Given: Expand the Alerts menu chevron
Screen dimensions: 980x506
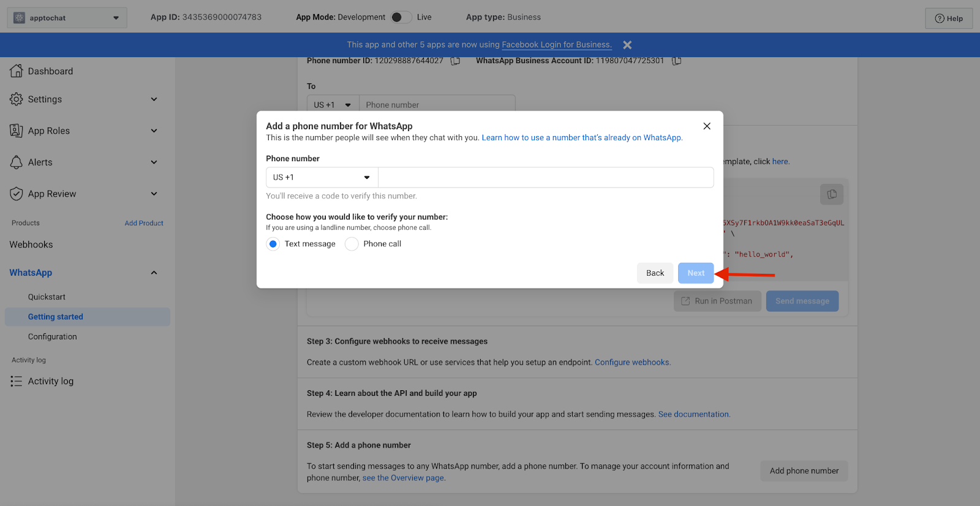Looking at the screenshot, I should tap(154, 162).
